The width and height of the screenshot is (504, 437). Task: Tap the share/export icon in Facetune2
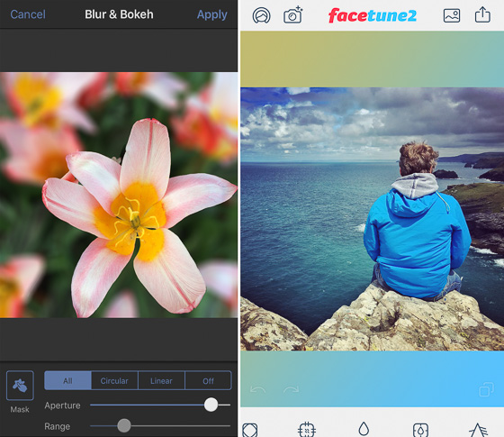[x=482, y=14]
